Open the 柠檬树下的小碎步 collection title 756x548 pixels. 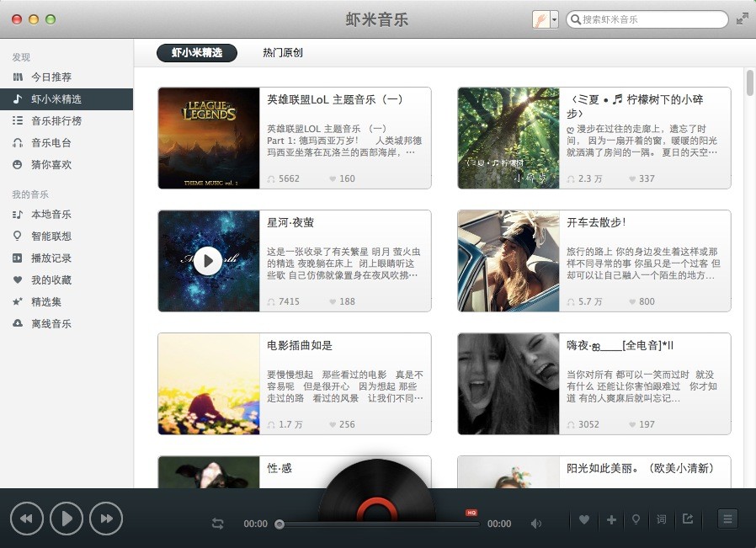pos(635,106)
